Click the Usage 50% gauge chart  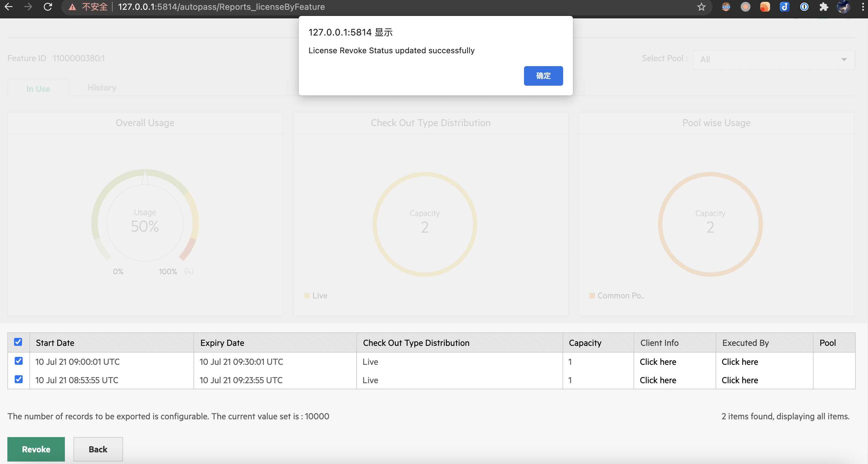pyautogui.click(x=145, y=223)
